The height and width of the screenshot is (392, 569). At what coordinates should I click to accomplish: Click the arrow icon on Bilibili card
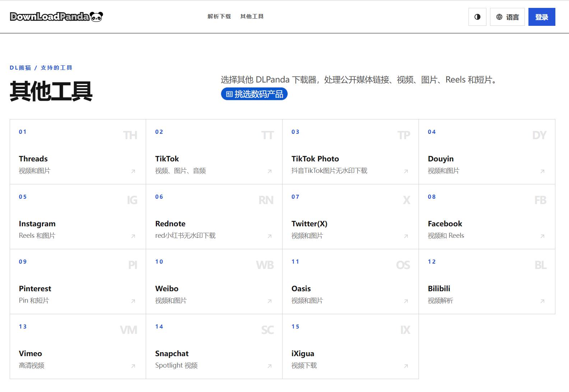tap(542, 301)
